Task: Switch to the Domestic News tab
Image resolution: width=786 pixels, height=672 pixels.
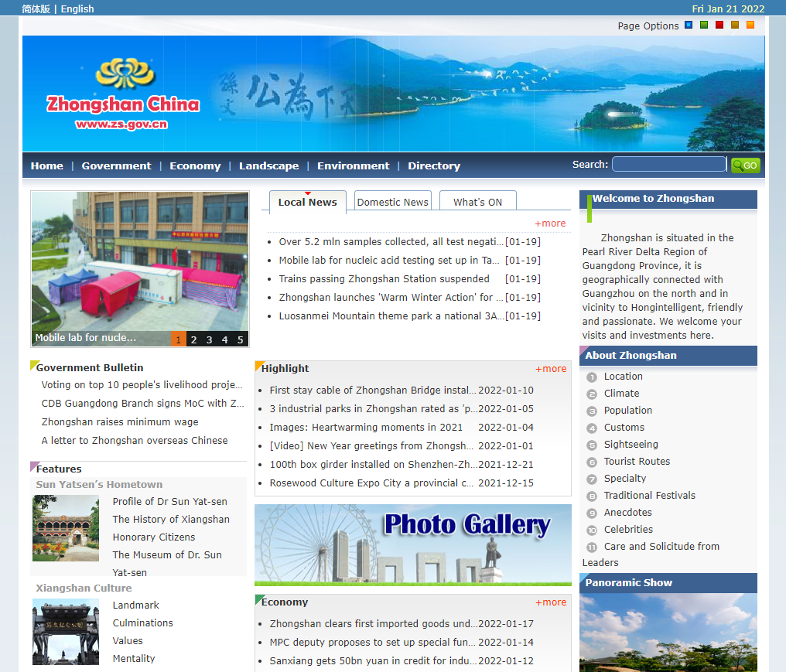Action: [x=393, y=202]
